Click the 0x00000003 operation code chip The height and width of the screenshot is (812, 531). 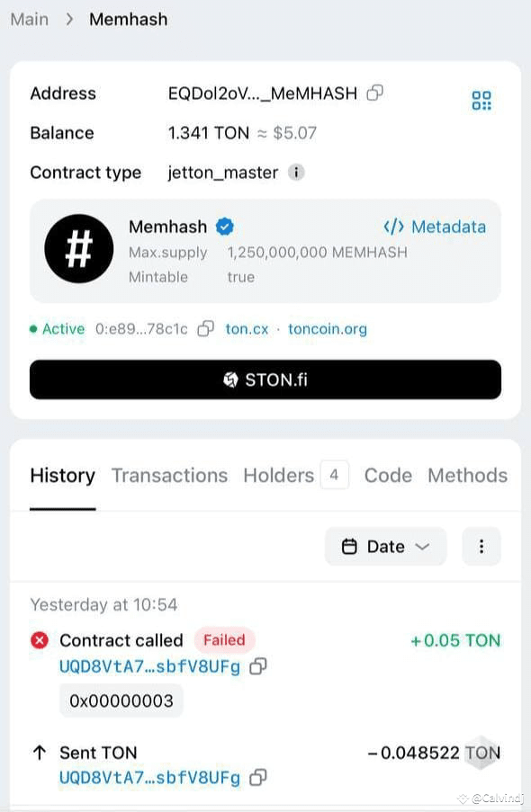point(121,700)
